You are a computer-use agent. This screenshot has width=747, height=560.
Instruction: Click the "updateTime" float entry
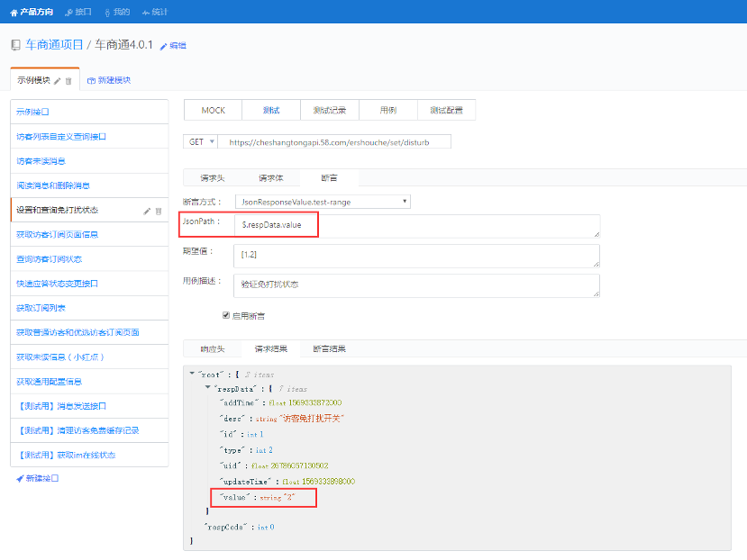[287, 482]
